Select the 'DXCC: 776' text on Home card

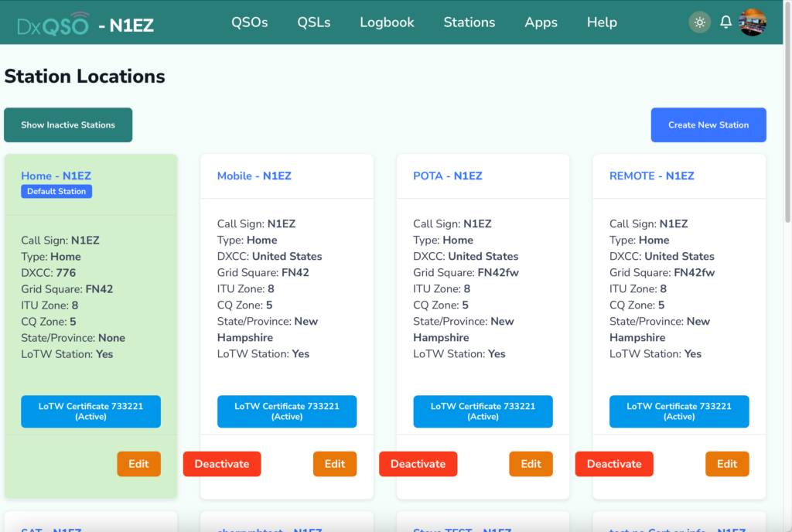tap(49, 273)
